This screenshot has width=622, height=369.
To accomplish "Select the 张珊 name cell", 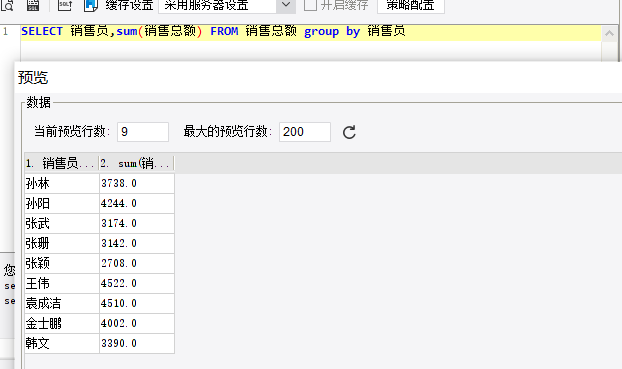I will pos(62,243).
